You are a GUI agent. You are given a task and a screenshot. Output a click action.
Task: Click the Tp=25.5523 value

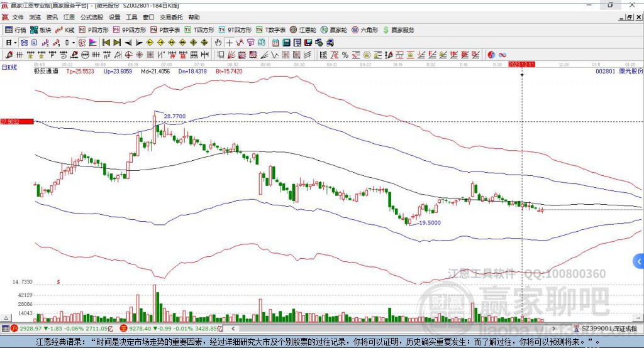[80, 71]
